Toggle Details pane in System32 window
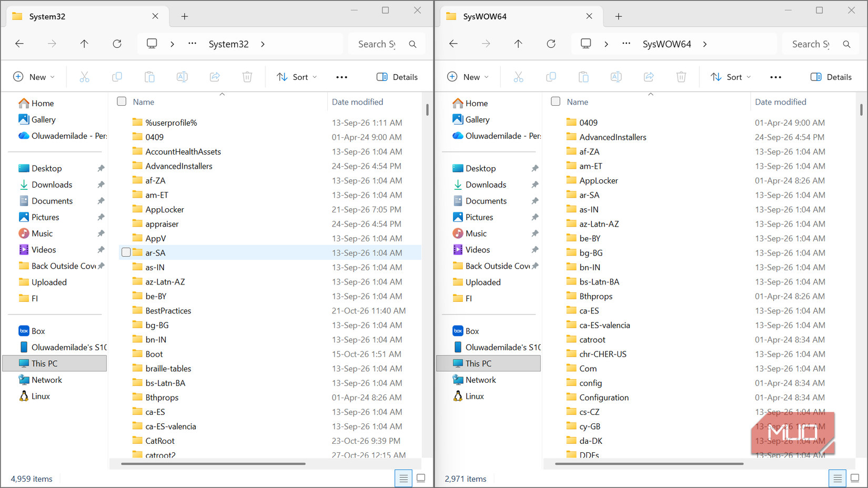The image size is (868, 488). [397, 77]
